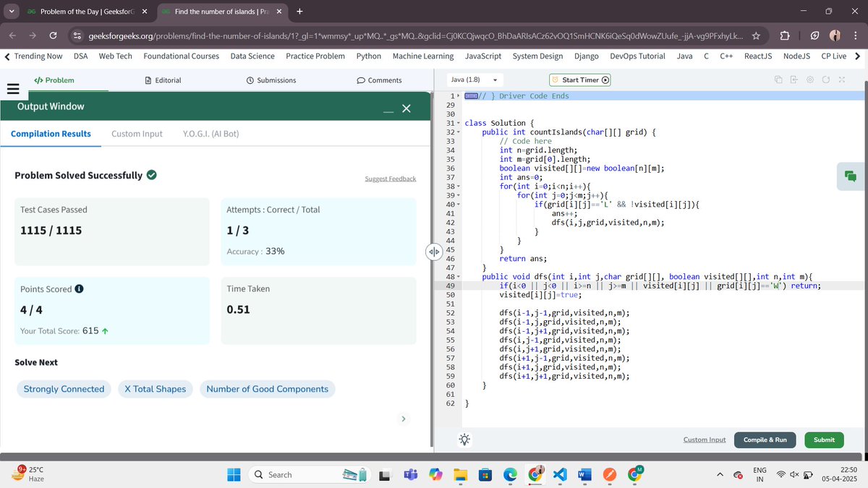Open Microsoft Edge from taskbar

[510, 474]
